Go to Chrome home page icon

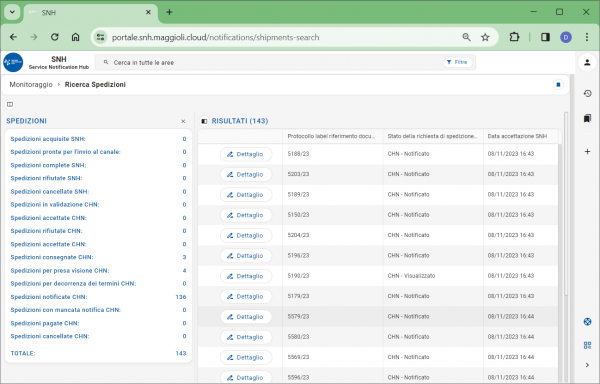[75, 37]
